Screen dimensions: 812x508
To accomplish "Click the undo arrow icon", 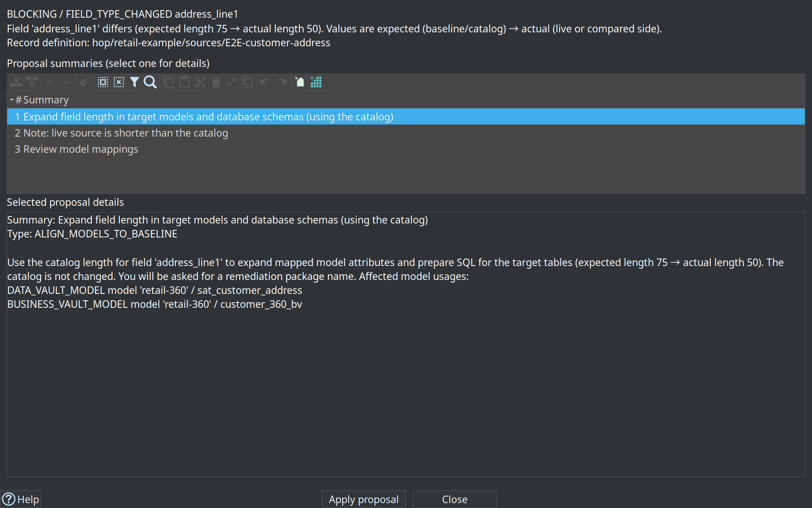I will coord(265,82).
